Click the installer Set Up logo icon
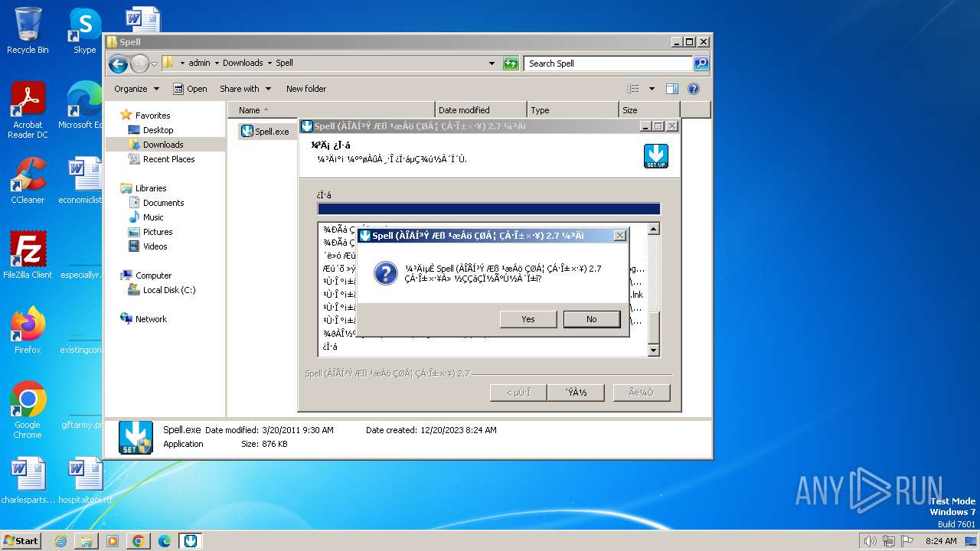The height and width of the screenshot is (551, 980). click(656, 156)
